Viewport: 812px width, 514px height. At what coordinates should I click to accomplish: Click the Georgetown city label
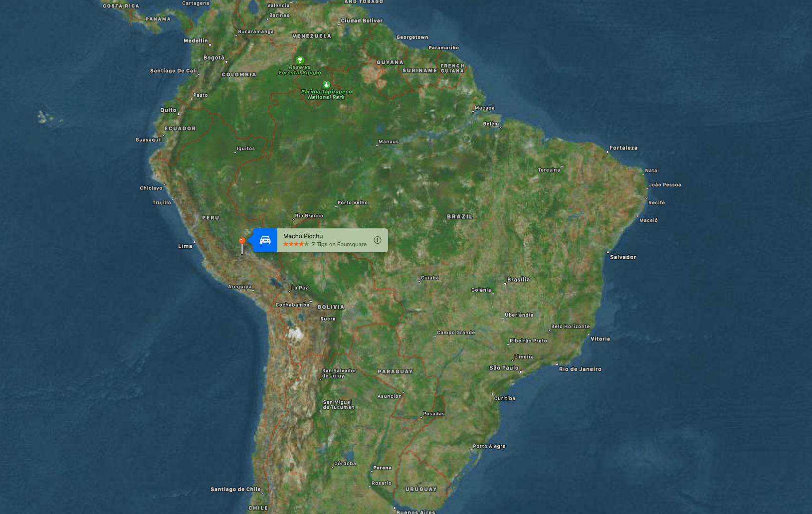tap(412, 37)
